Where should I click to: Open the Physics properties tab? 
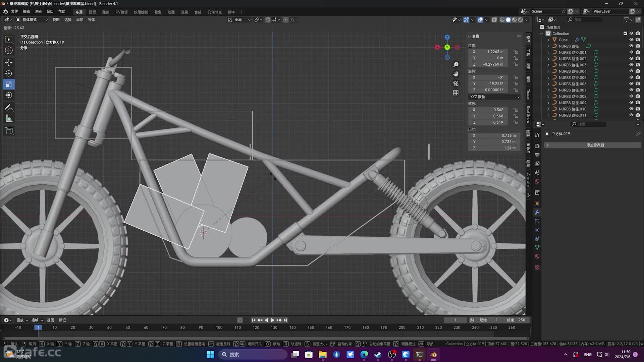tap(537, 230)
